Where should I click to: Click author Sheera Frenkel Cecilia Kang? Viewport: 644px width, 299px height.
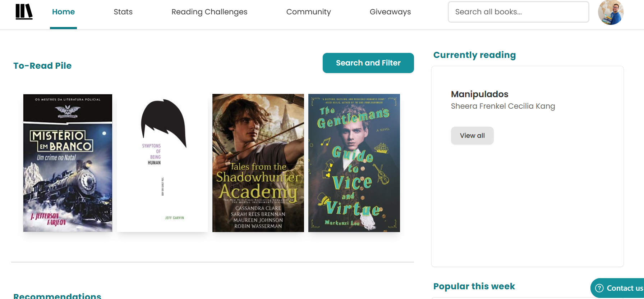[503, 106]
